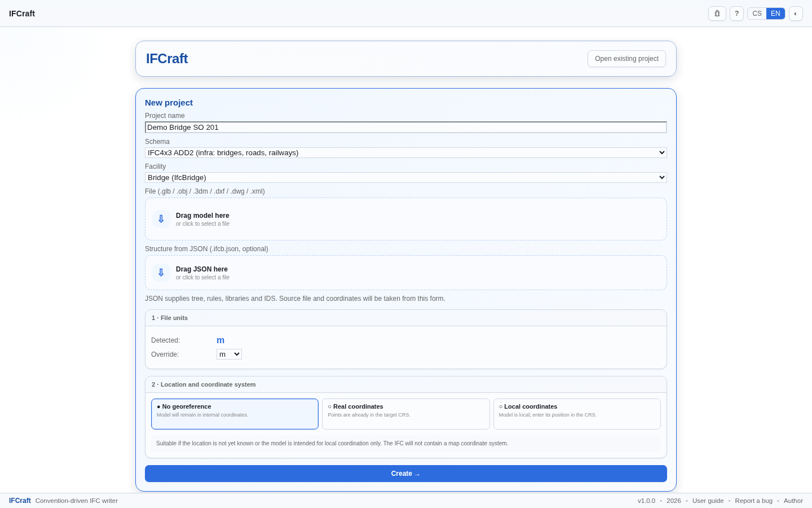Click the detected unit value m
The image size is (812, 508).
pos(220,340)
